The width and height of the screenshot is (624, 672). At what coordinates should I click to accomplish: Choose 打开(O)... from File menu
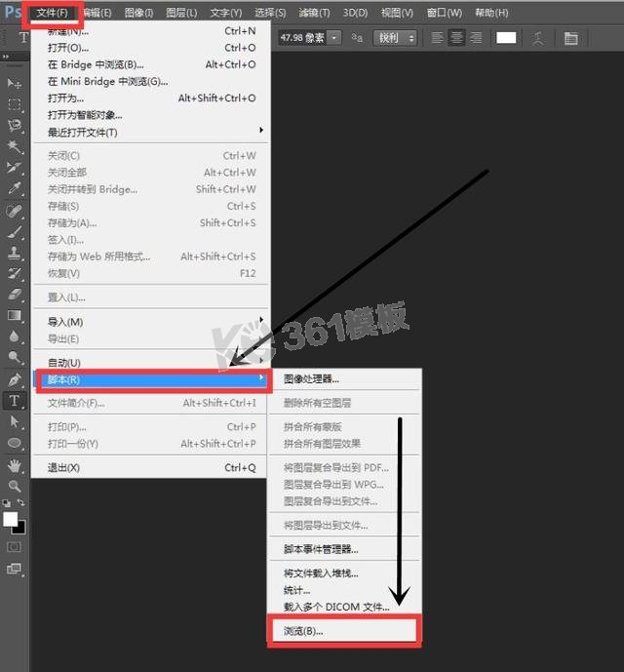tap(151, 48)
